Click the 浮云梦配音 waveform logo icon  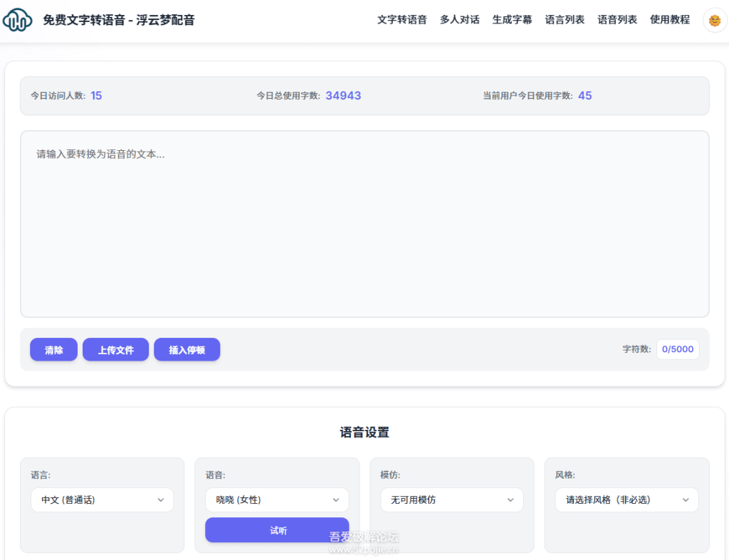pos(17,20)
